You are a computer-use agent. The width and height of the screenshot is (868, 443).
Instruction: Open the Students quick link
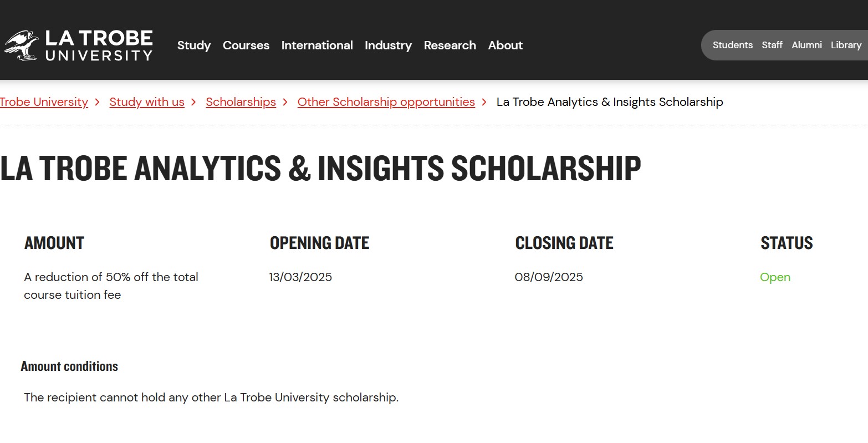[733, 45]
